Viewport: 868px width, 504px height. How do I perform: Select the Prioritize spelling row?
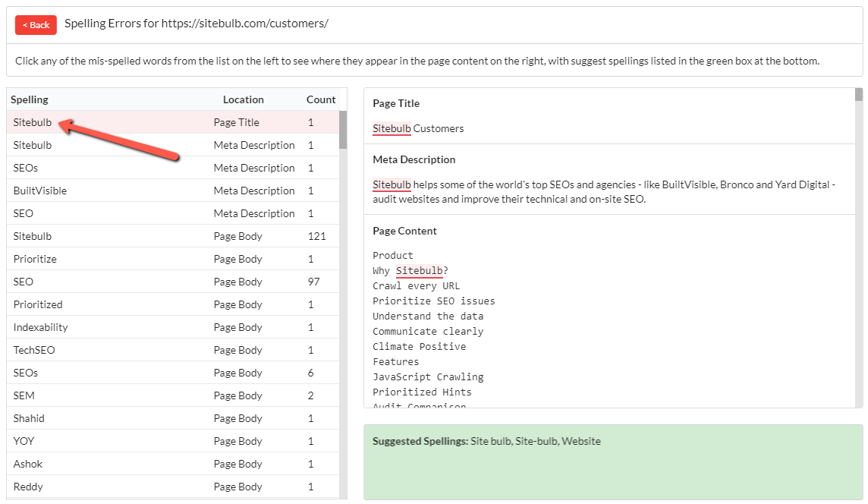(173, 259)
